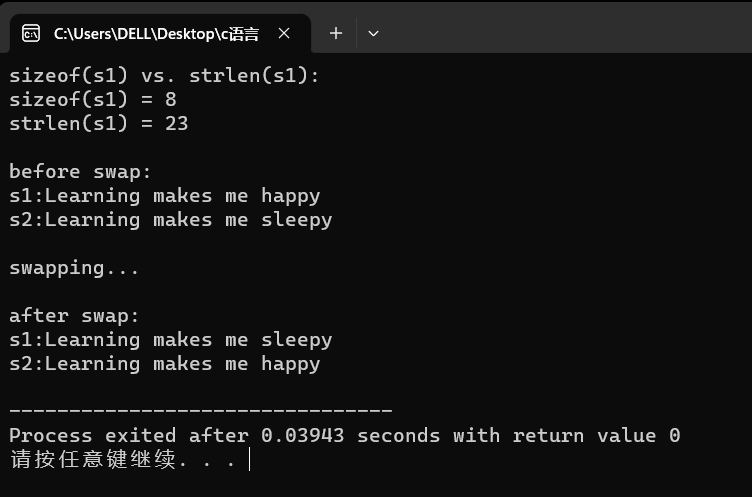The image size is (752, 497).
Task: Click the 'sizeof(s1) vs. strlen(s1):' heading line
Action: [164, 76]
